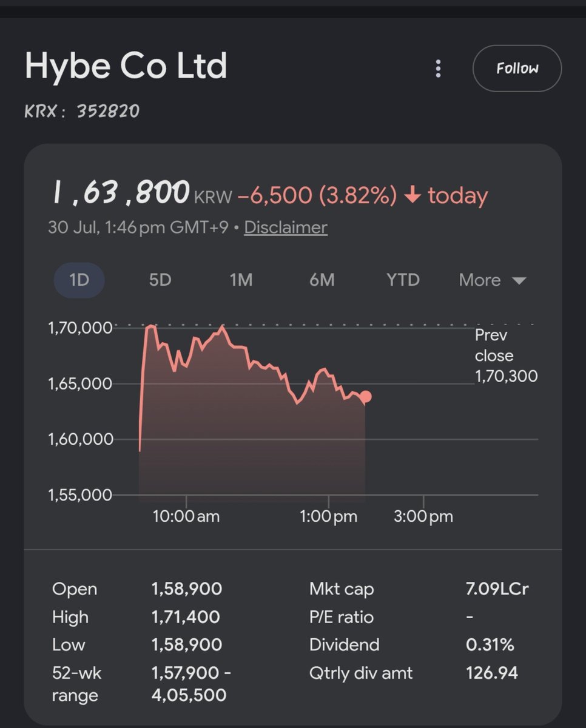Switch to the 1M chart range
Screen dimensions: 586x728
pyautogui.click(x=241, y=280)
